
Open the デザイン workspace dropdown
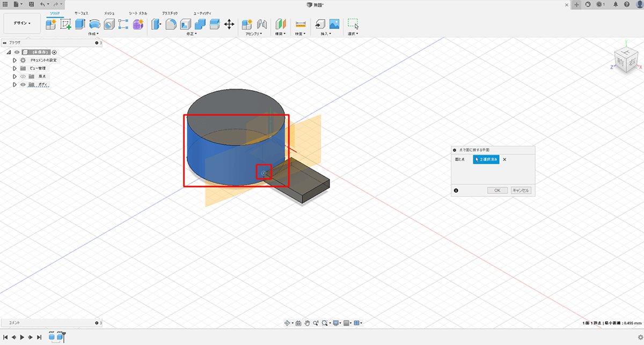22,23
